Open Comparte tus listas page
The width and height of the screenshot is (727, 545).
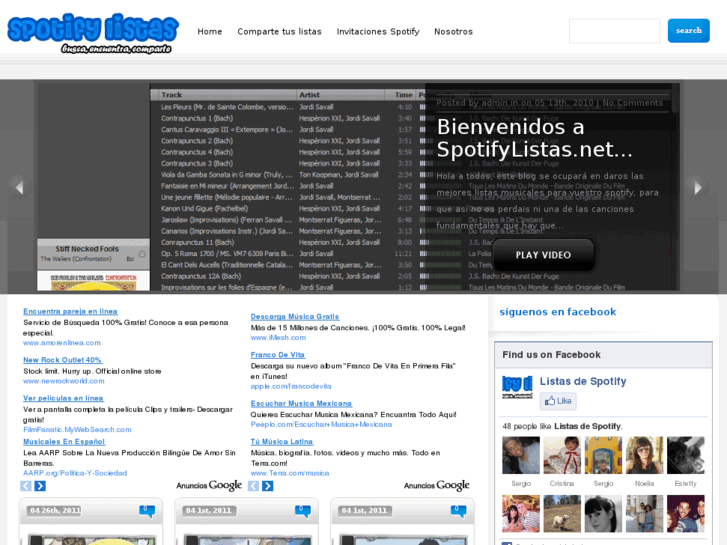(279, 32)
